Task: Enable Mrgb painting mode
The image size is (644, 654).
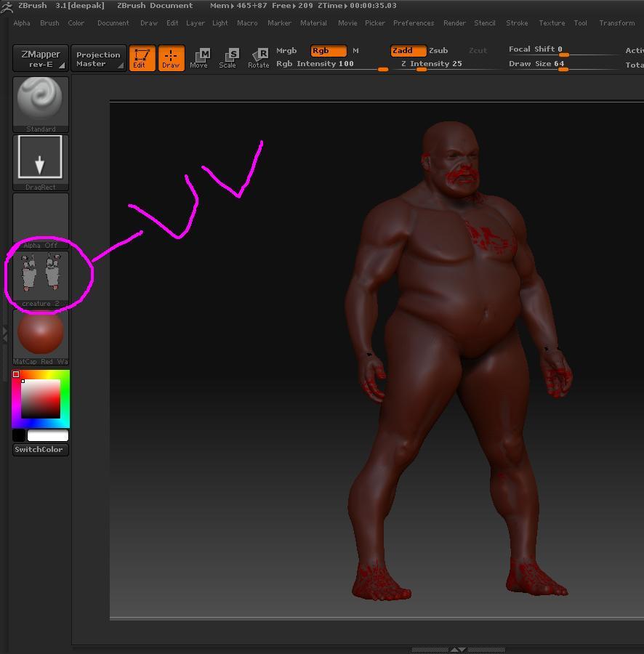Action: (286, 50)
